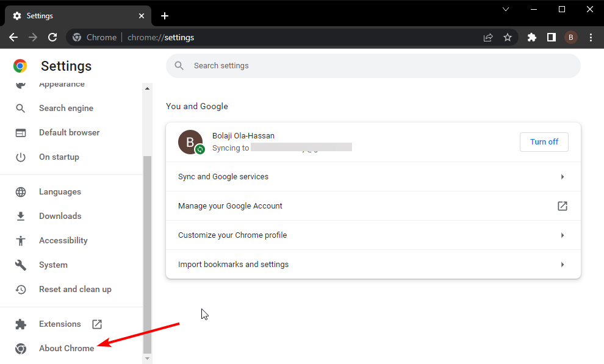The width and height of the screenshot is (604, 364).
Task: Click the Turn off sync button
Action: coord(544,142)
